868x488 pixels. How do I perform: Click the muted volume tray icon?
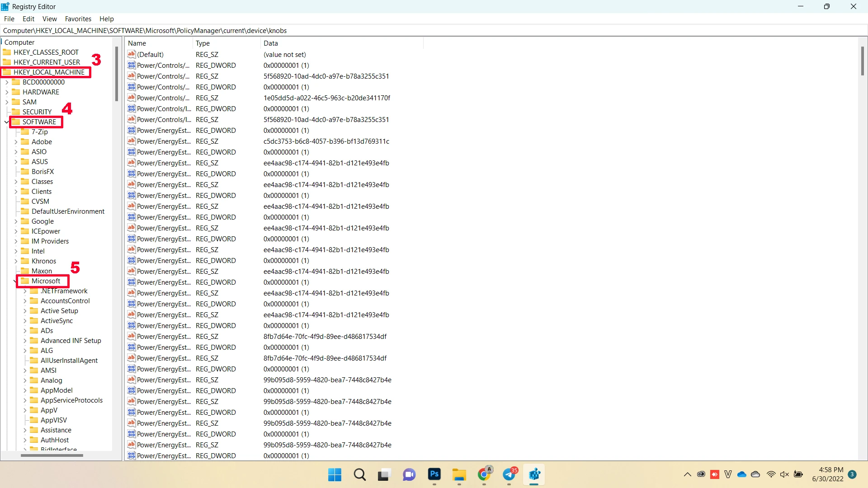tap(784, 474)
